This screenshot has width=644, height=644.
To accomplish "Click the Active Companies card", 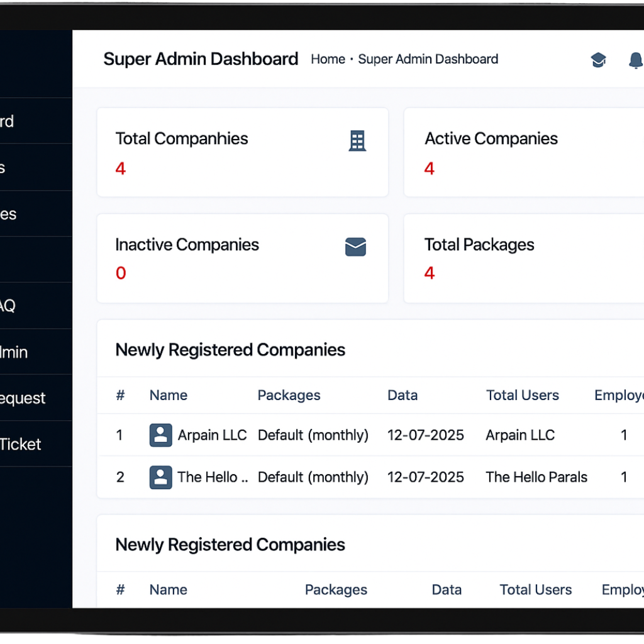I will 523,152.
